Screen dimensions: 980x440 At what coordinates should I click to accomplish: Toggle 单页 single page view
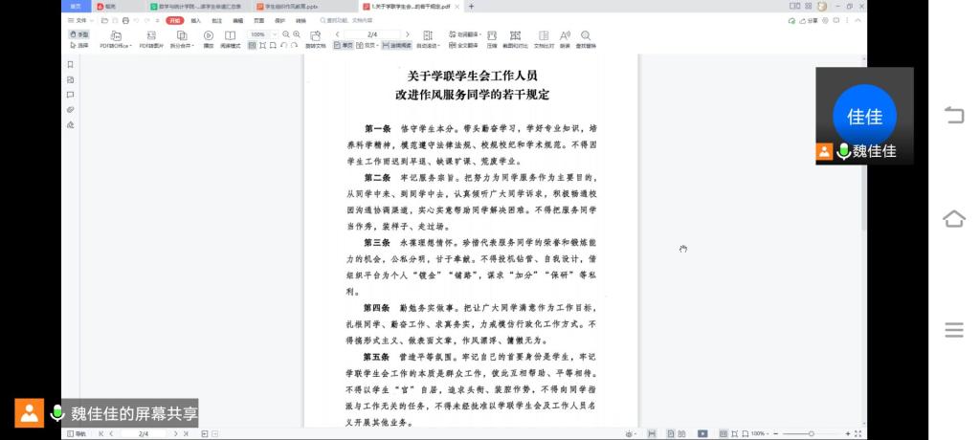point(345,45)
